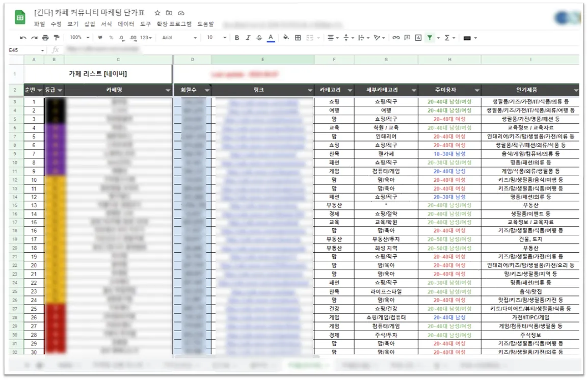The image size is (588, 380).
Task: Open the text color picker
Action: [x=271, y=38]
